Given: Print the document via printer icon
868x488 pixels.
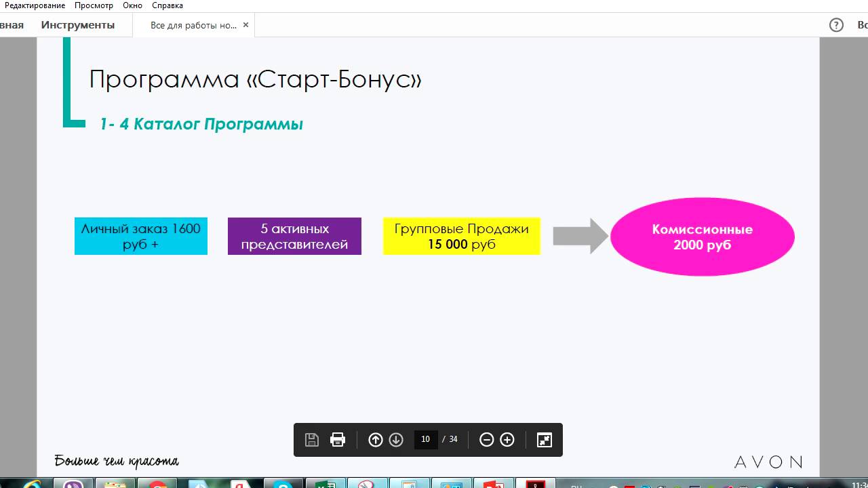Looking at the screenshot, I should click(338, 440).
